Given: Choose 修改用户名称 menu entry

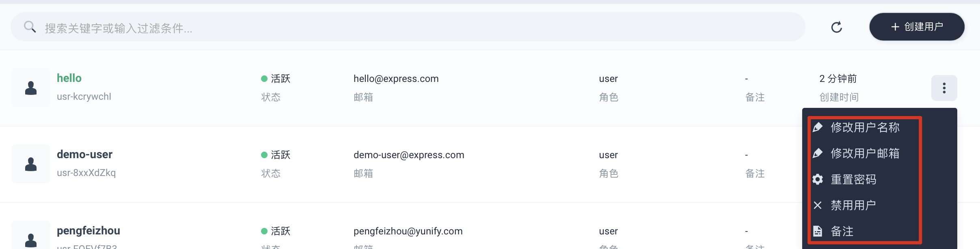Looking at the screenshot, I should (x=865, y=127).
